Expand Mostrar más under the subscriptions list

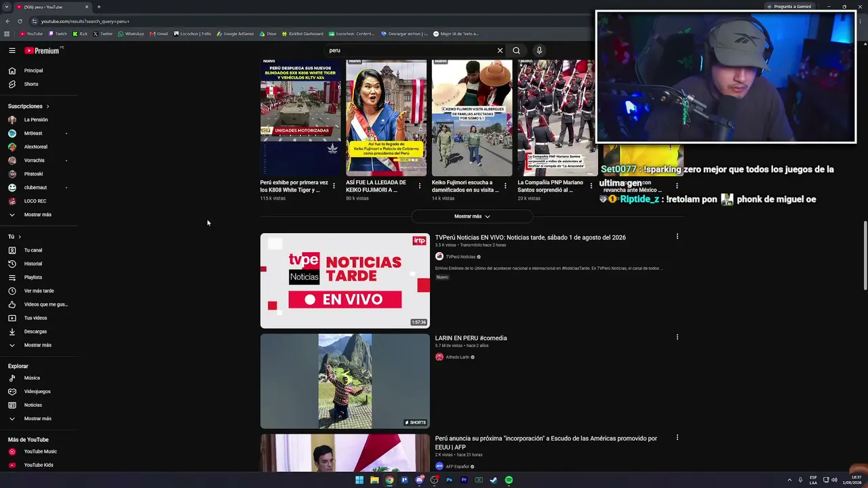click(x=37, y=215)
